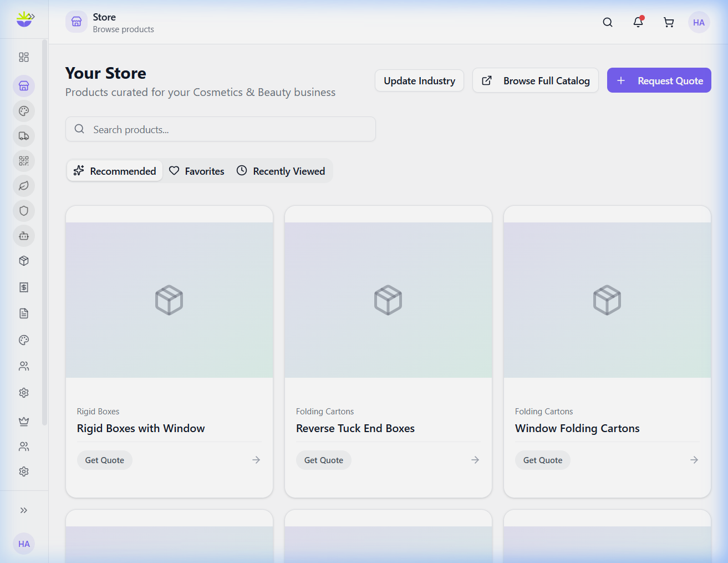Click the 'Rigid Boxes with Window' title

coord(141,428)
